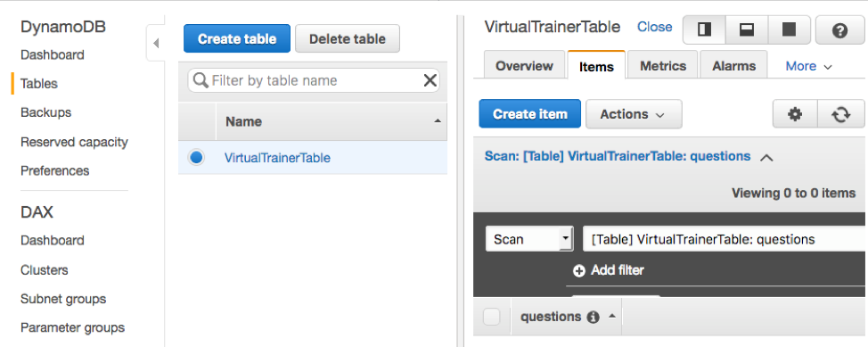Switch to split side-by-side panel view
Viewport: 868px width, 347px height.
point(705,30)
